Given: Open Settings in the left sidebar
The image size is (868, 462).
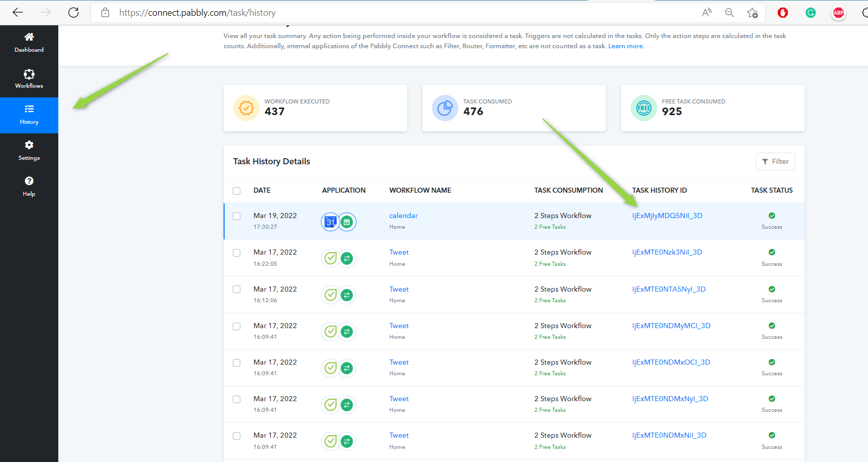Looking at the screenshot, I should [x=29, y=151].
